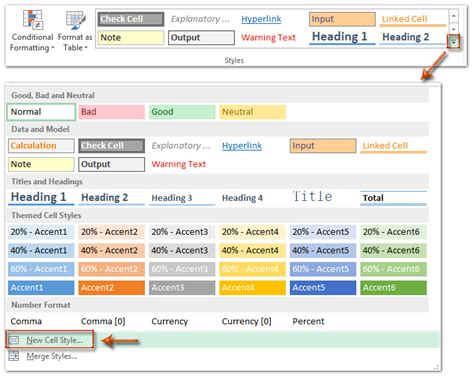Viewport: 474px width, 378px height.
Task: Grab the gallery resize handle corner
Action: point(436,367)
